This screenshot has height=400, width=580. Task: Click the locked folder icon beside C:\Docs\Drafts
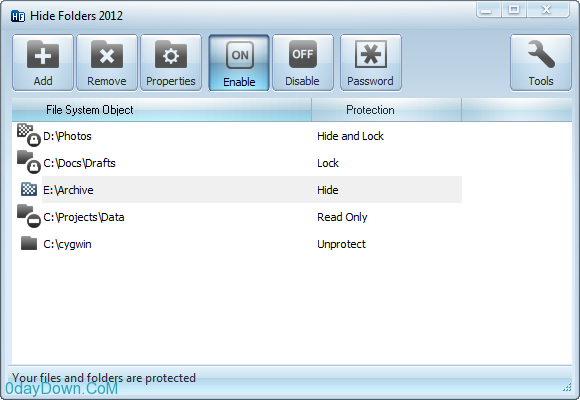[28, 162]
